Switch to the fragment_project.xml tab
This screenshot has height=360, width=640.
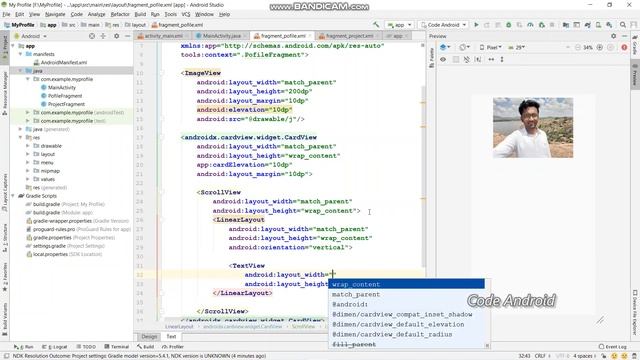(x=349, y=36)
